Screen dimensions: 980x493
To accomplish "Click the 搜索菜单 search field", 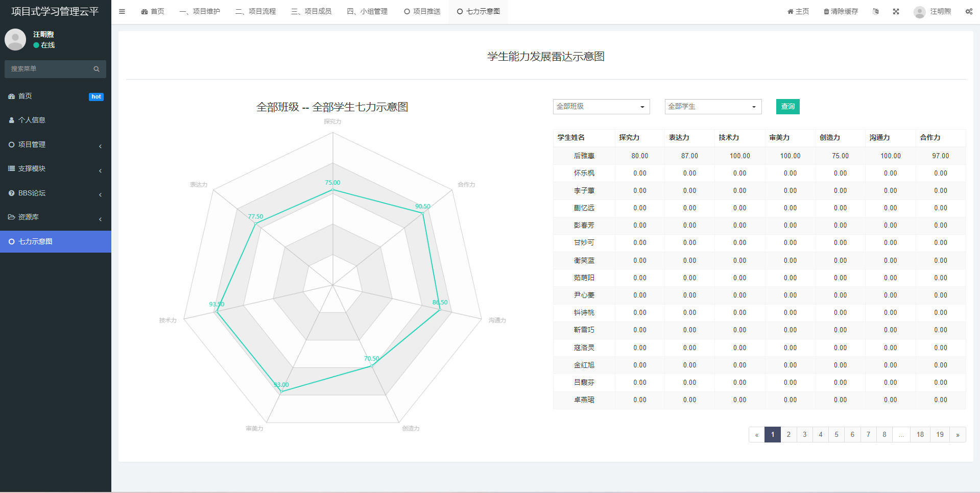I will coord(49,69).
